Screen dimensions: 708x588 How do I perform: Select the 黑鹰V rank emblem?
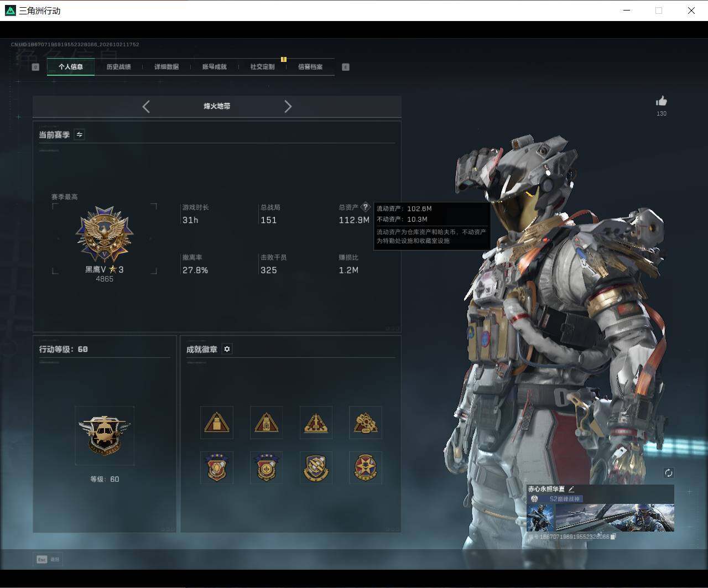105,234
